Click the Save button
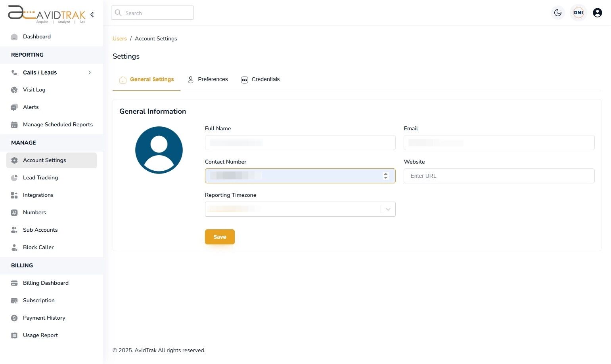Screen dimensions: 611x364 220,236
